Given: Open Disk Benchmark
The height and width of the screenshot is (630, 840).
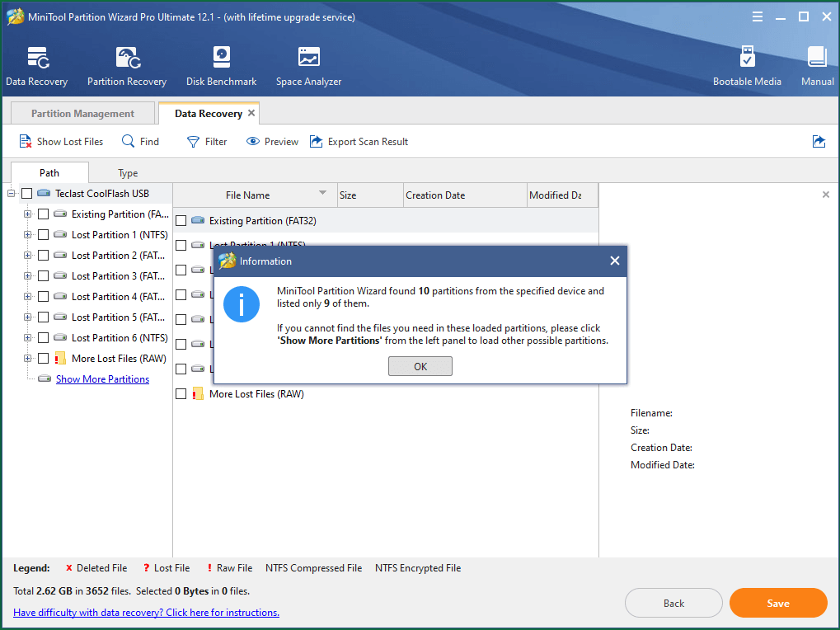Looking at the screenshot, I should point(221,66).
